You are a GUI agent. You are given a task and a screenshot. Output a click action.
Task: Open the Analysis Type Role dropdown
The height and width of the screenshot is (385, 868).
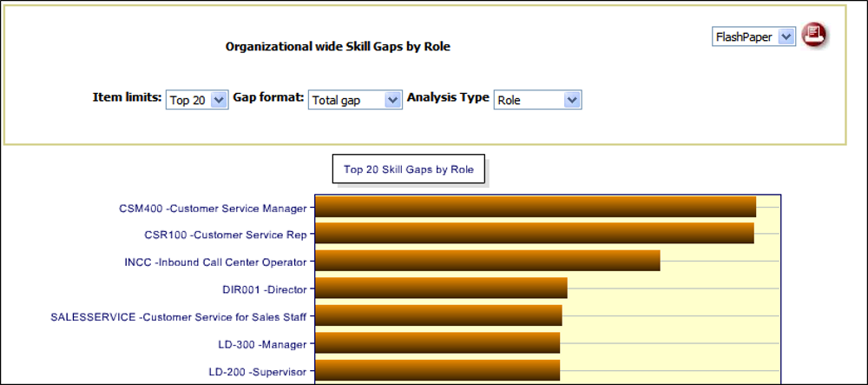click(x=537, y=100)
